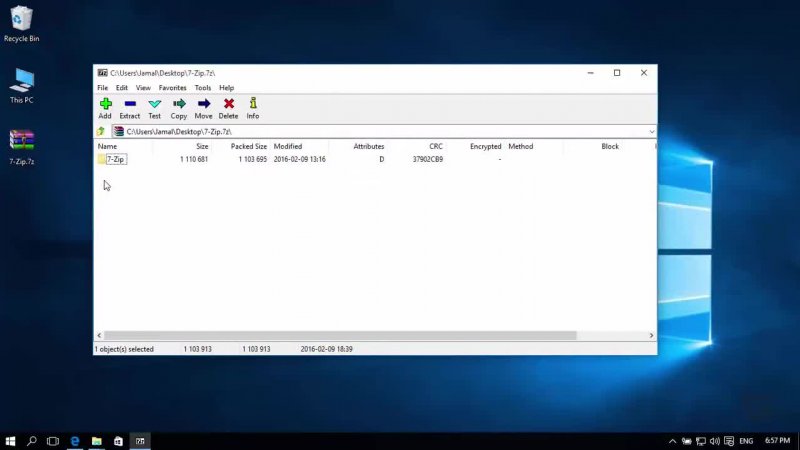This screenshot has width=800, height=450.
Task: Select the 7-Zip folder in list
Action: [117, 159]
